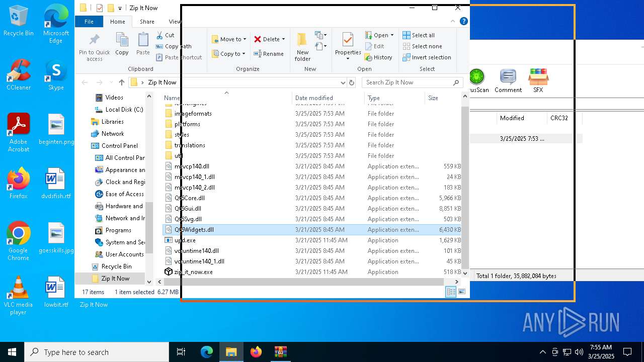
Task: Select the translations folder
Action: 190,145
